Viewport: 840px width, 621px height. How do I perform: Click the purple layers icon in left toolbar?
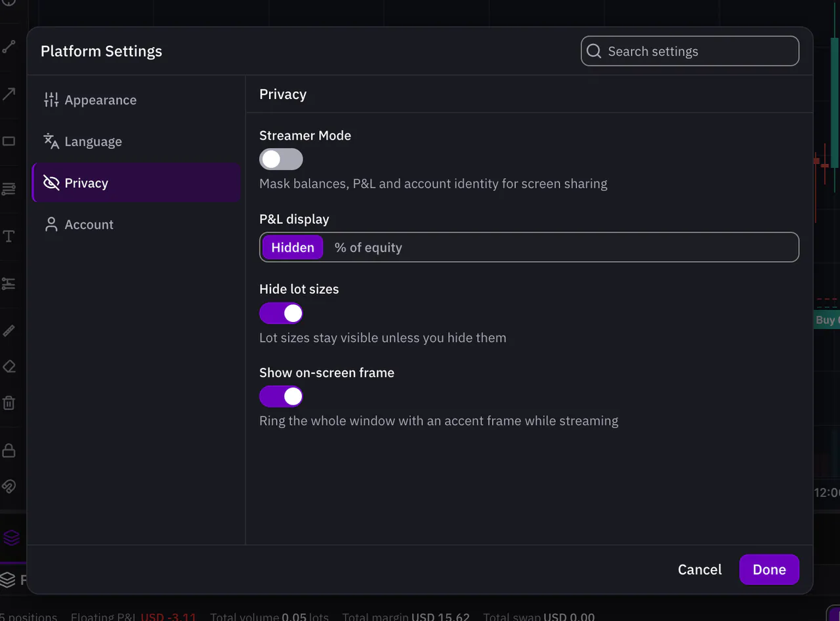click(x=11, y=538)
